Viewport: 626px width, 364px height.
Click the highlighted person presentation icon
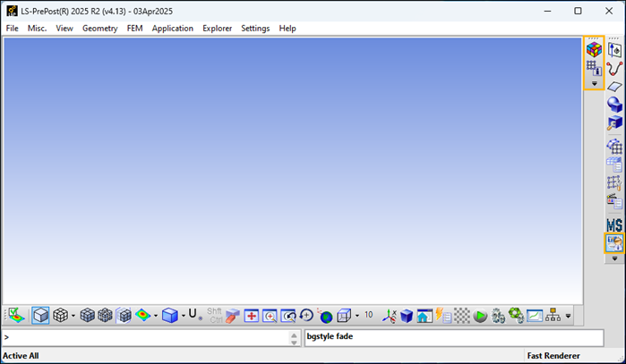614,243
